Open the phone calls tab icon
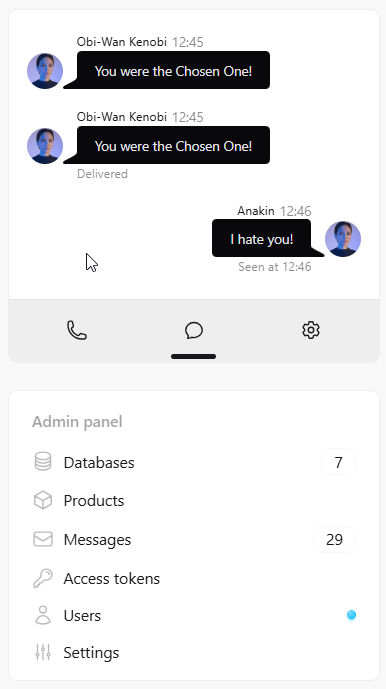The width and height of the screenshot is (386, 689). click(77, 330)
